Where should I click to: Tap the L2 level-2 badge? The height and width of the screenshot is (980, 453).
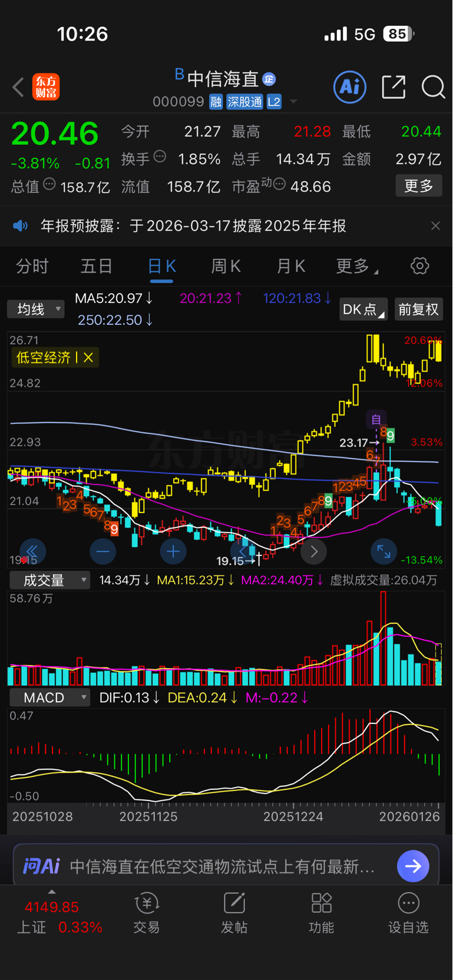point(274,102)
